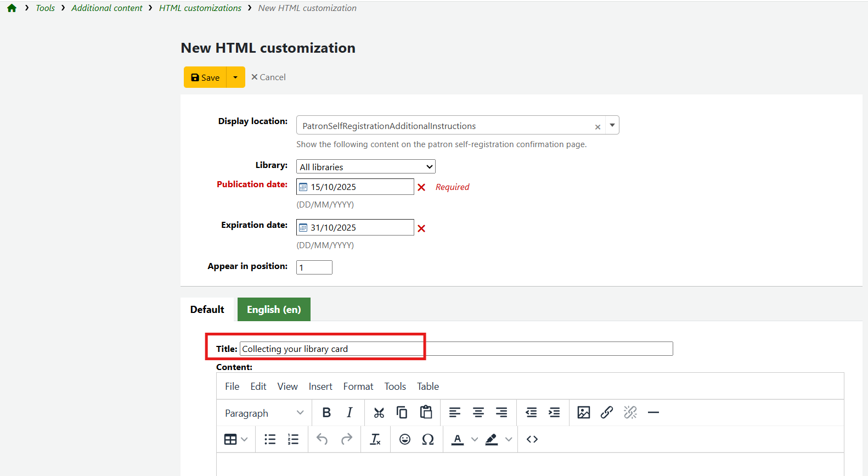Clear the expiration date field
This screenshot has width=868, height=476.
coord(421,228)
